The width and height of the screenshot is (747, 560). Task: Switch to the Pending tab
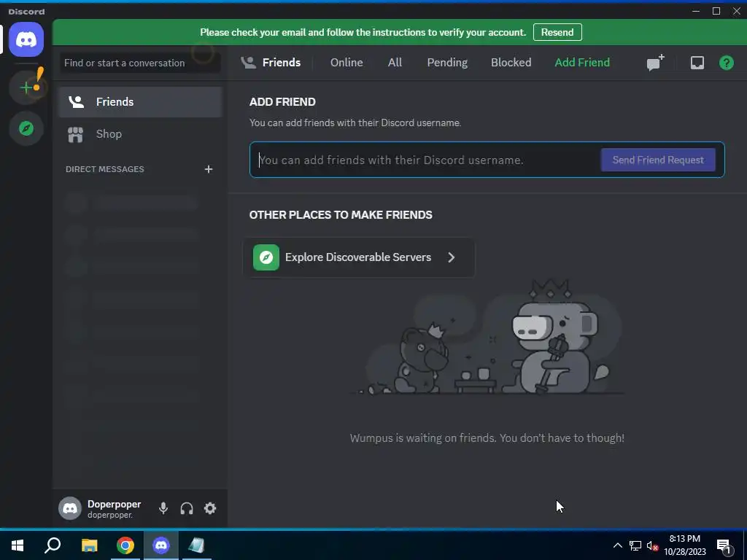point(447,63)
